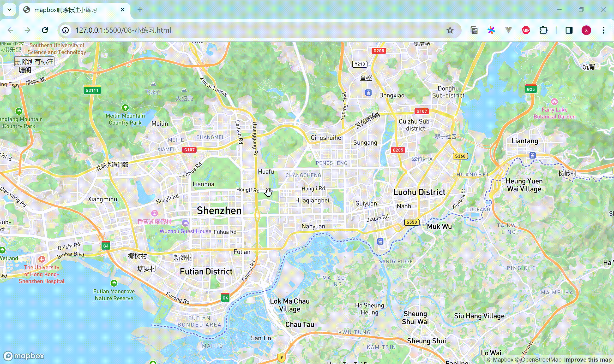Click inside the address bar
Viewport: 614px width, 364px height.
point(172,30)
